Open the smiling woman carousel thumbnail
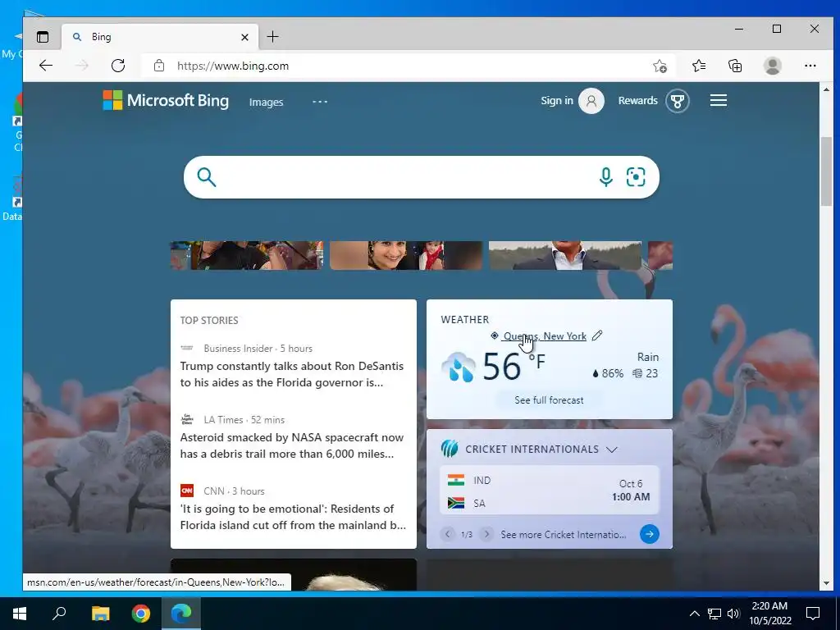The height and width of the screenshot is (630, 840). point(406,256)
